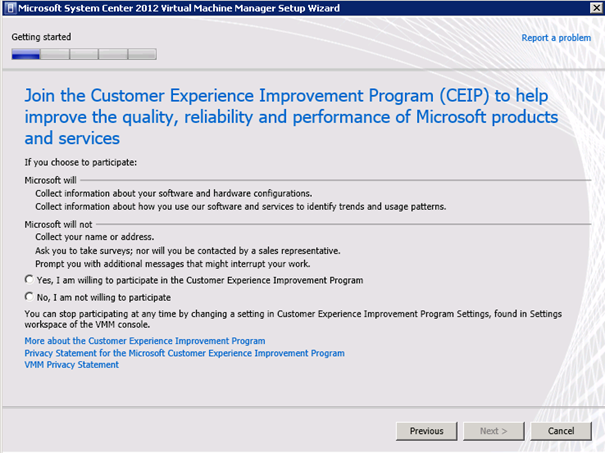Click the line about software and hardware configurations

coord(174,193)
